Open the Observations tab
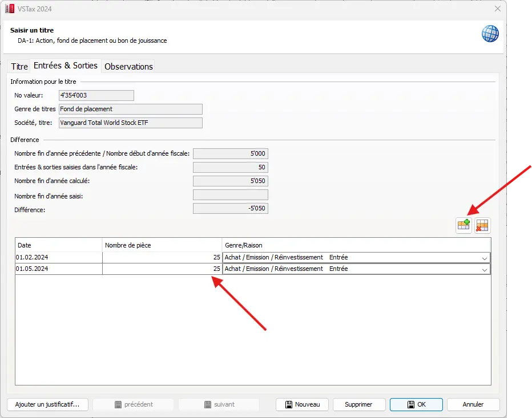This screenshot has height=418, width=532. point(128,66)
